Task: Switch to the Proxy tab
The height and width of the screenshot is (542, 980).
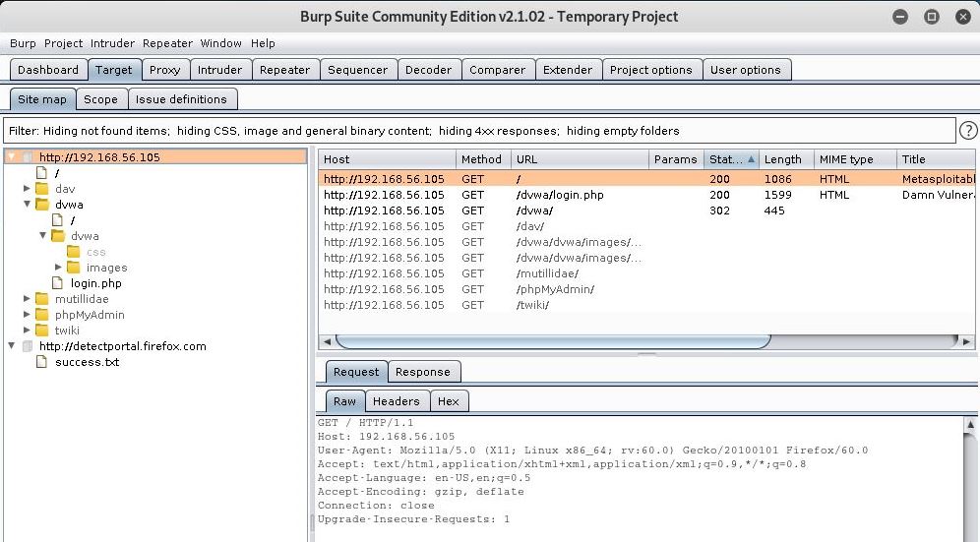Action: tap(165, 70)
